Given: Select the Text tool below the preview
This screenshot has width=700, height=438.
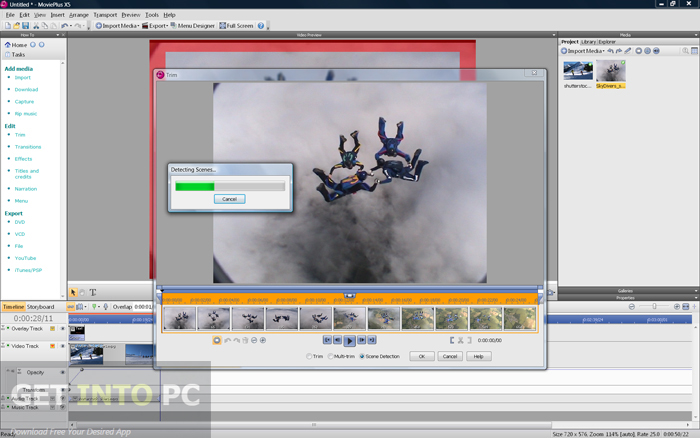Looking at the screenshot, I should pos(93,292).
